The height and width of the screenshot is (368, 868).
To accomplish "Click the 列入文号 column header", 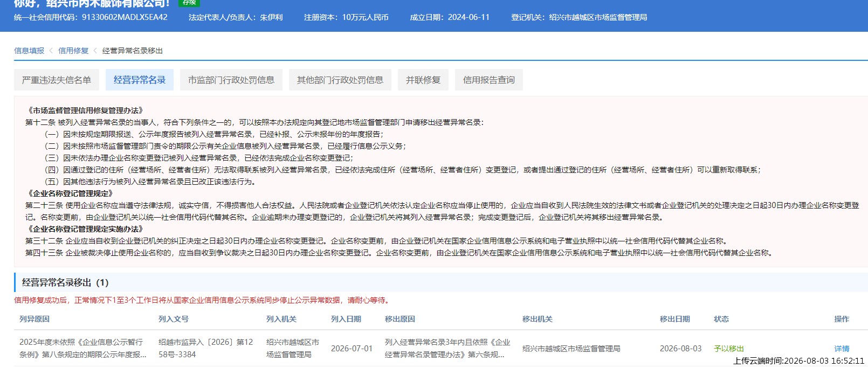I will pyautogui.click(x=174, y=319).
